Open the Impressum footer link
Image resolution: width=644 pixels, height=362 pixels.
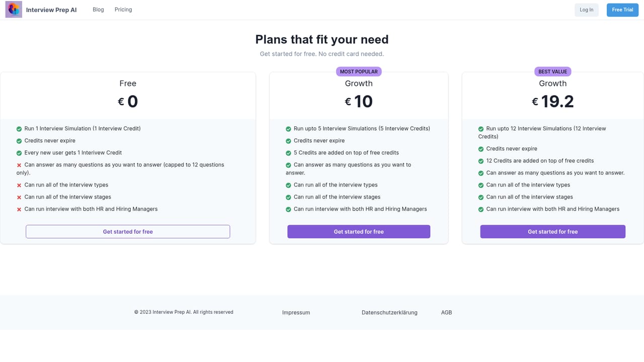click(296, 313)
